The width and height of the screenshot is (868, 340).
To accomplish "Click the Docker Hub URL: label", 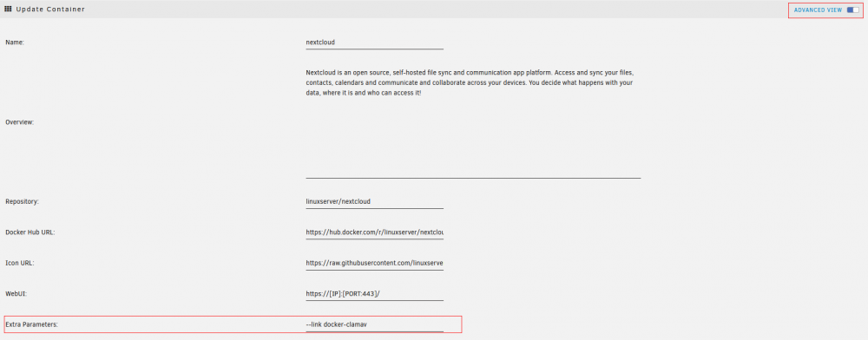I will 30,232.
